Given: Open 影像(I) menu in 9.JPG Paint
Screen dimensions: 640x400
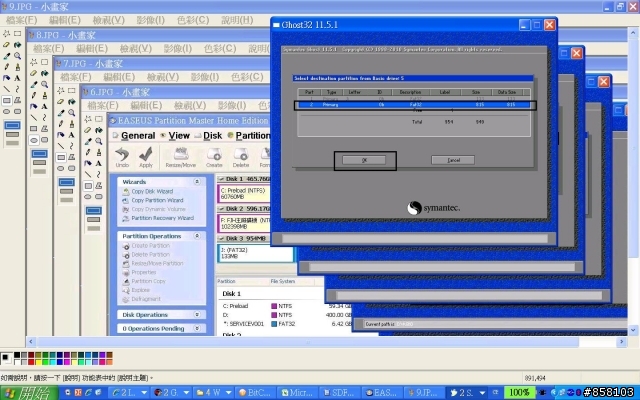Looking at the screenshot, I should (x=151, y=20).
